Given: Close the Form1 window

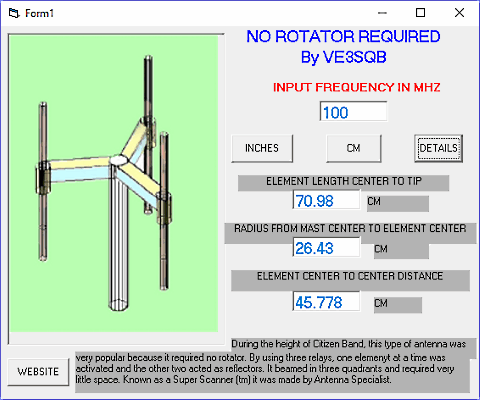Looking at the screenshot, I should [x=459, y=13].
